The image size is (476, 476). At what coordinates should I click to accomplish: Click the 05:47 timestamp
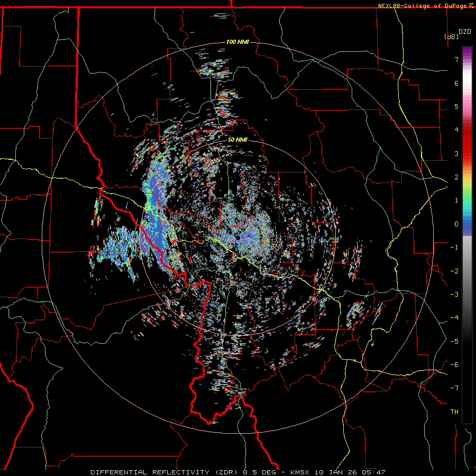click(x=373, y=472)
